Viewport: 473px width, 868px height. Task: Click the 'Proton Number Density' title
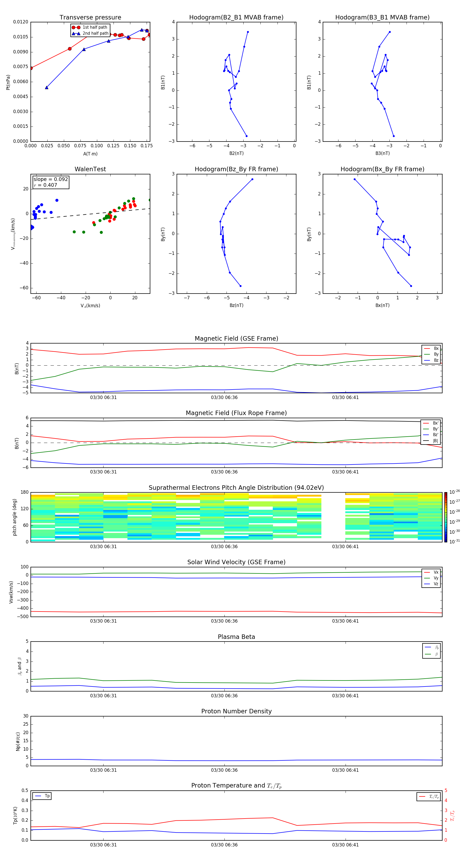[x=236, y=711]
